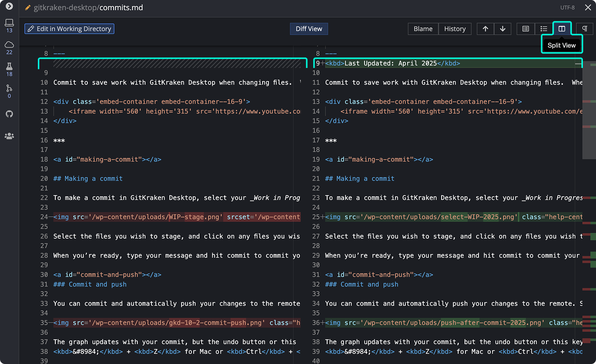The image size is (596, 364).
Task: Open the Remote cloud icon
Action: point(9,45)
